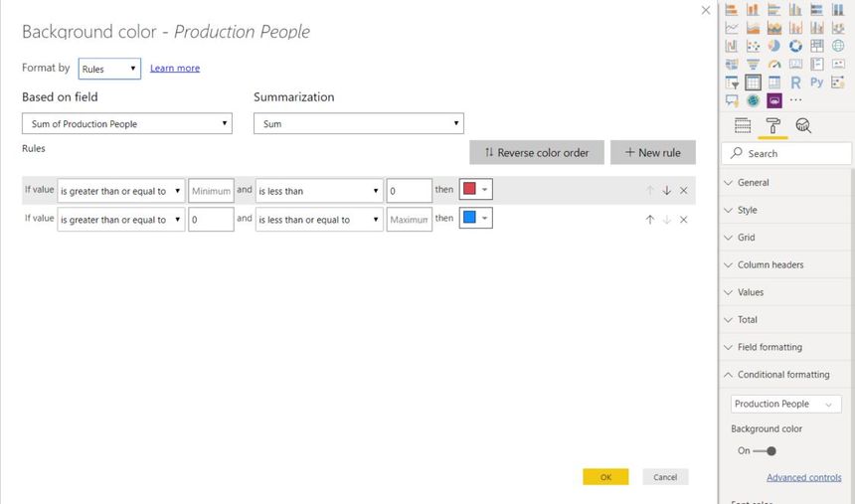Pick the blue color swatch of second rule
Screen dimensions: 855x504
pyautogui.click(x=475, y=218)
